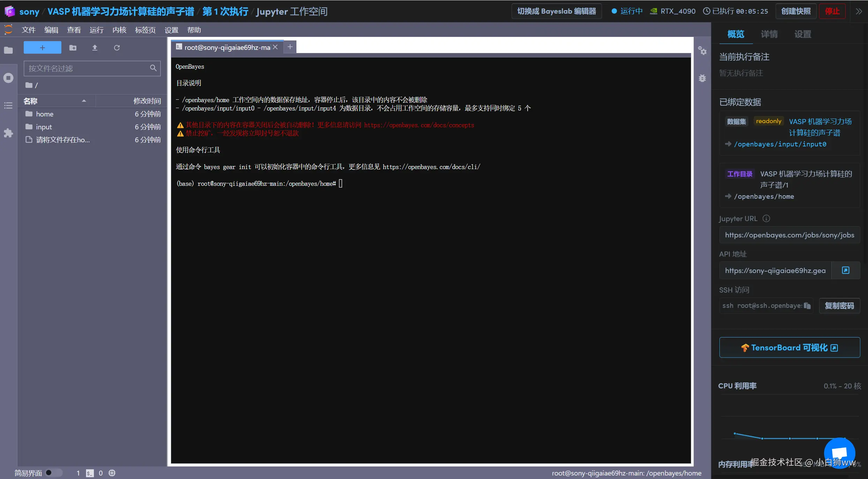The image size is (868, 479).
Task: Open a new launcher tab with plus
Action: tap(290, 47)
